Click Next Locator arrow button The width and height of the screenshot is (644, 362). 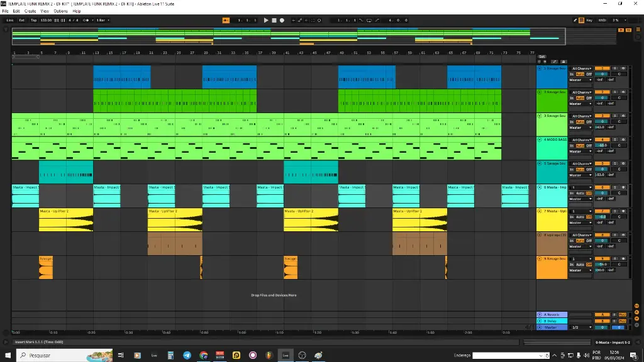click(x=545, y=62)
